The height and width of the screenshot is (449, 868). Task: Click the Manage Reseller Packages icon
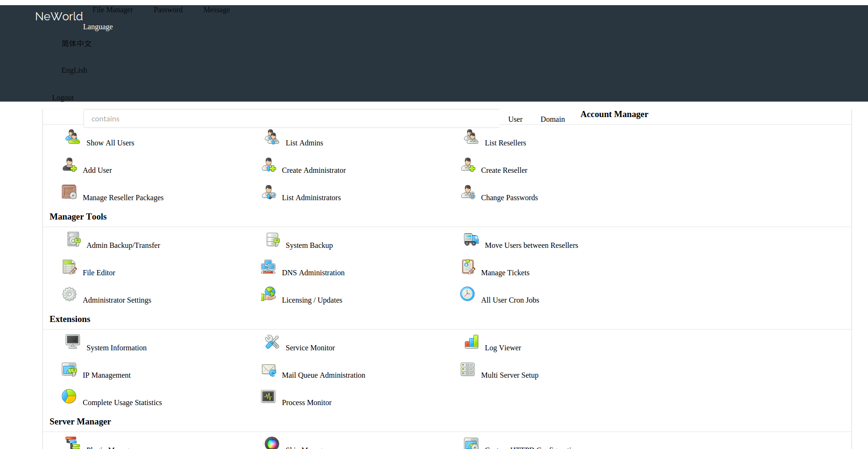tap(69, 192)
